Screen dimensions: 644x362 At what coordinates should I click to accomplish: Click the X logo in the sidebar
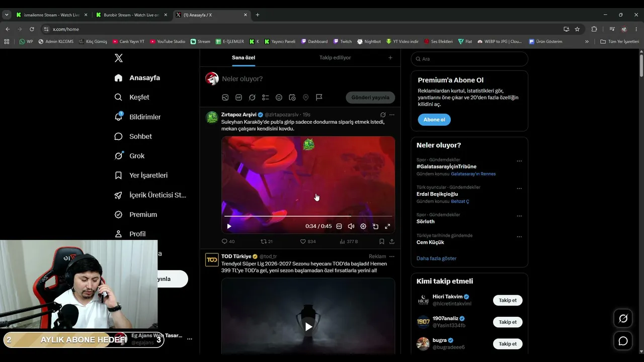pyautogui.click(x=119, y=58)
